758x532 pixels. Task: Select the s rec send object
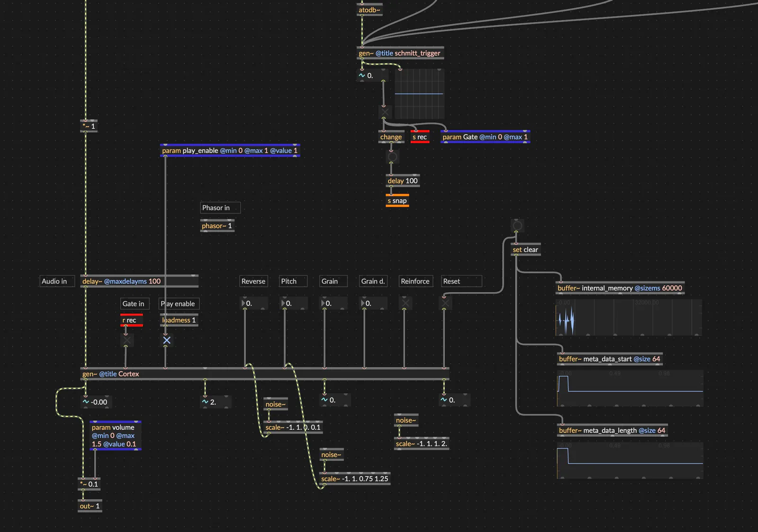(420, 137)
